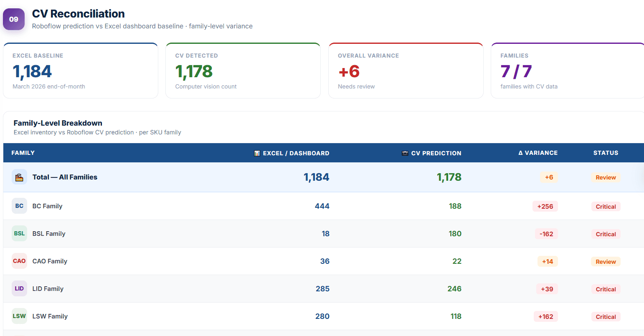Select the BC family badge icon

[x=19, y=206]
